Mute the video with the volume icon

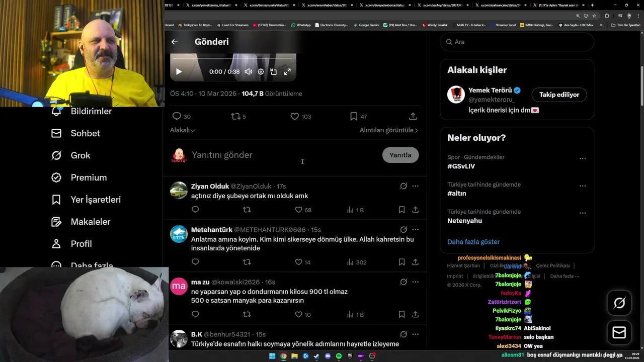click(249, 71)
